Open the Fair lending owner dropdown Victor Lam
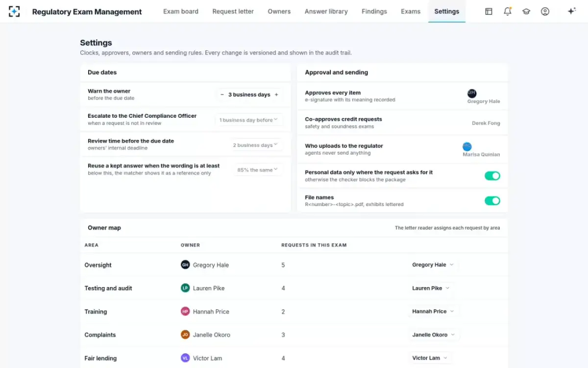The height and width of the screenshot is (368, 588). [x=430, y=358]
